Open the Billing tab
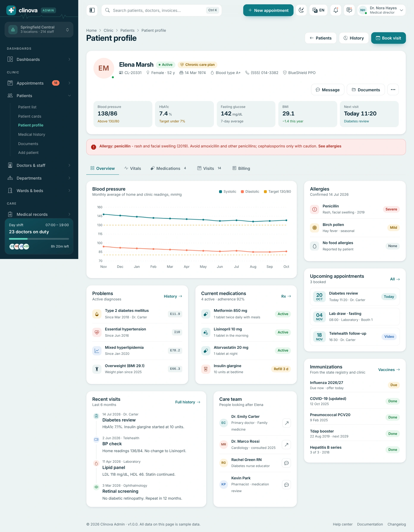Viewport: 414px width, 532px height. [x=241, y=168]
